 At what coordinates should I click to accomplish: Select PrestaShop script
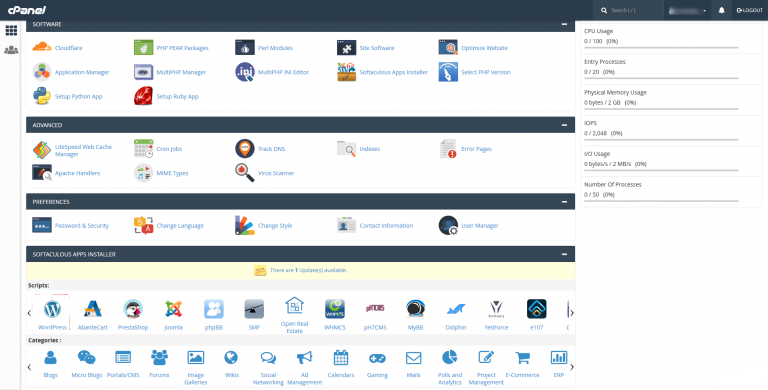[133, 314]
